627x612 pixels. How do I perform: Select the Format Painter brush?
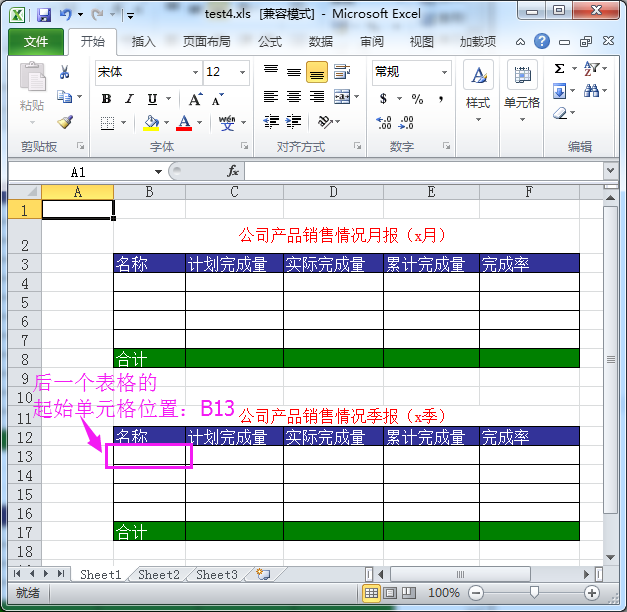65,122
